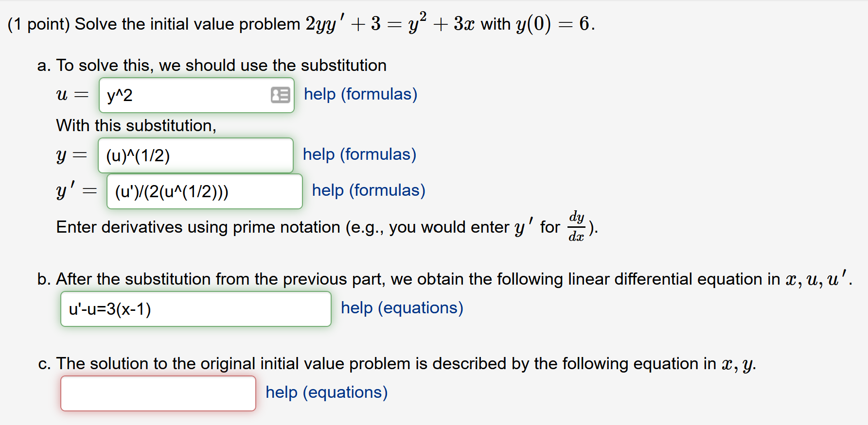
Task: Open help (formulas) next to y equals
Action: point(359,154)
